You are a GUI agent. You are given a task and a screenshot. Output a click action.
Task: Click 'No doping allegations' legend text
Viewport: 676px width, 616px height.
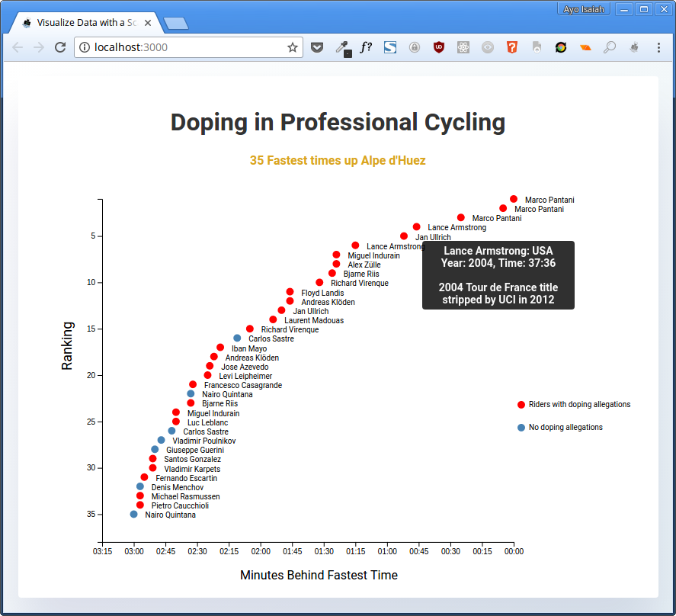point(565,427)
